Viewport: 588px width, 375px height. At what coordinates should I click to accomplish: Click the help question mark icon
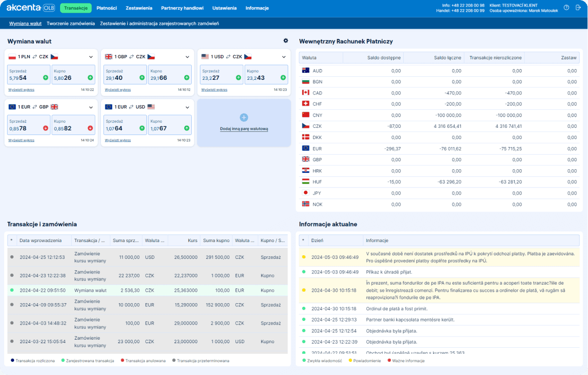point(566,8)
